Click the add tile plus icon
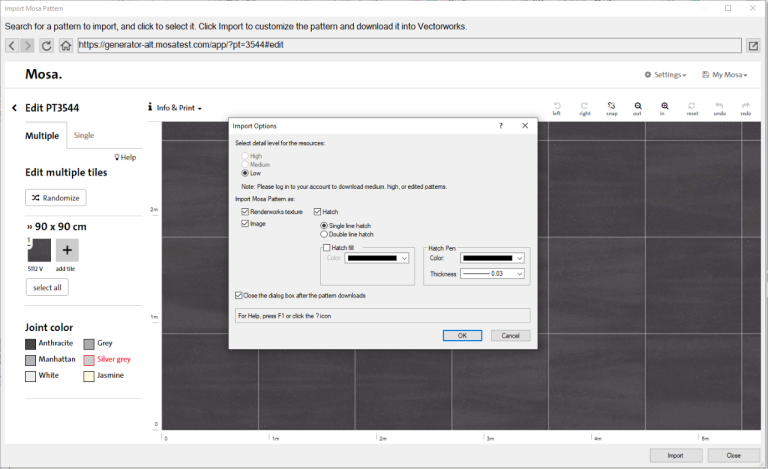The width and height of the screenshot is (768, 469). [x=67, y=250]
